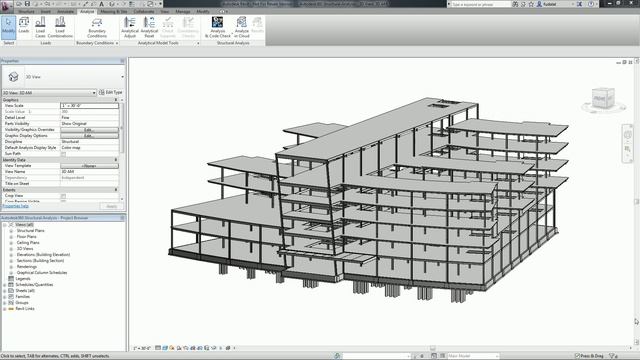640x360 pixels.
Task: Toggle the Crop View checkbox
Action: [x=63, y=196]
